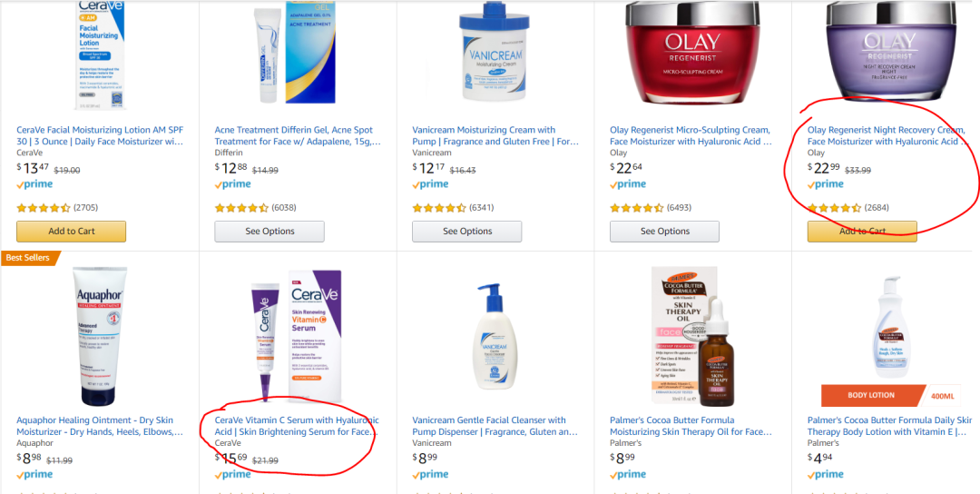Click See Options for Vanicream Moisturizing Cream

[x=467, y=232]
